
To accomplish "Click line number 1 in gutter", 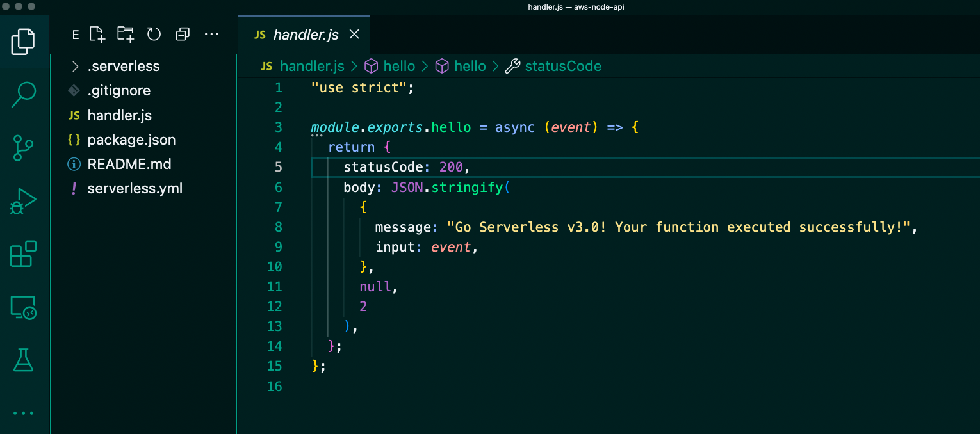I will click(278, 88).
